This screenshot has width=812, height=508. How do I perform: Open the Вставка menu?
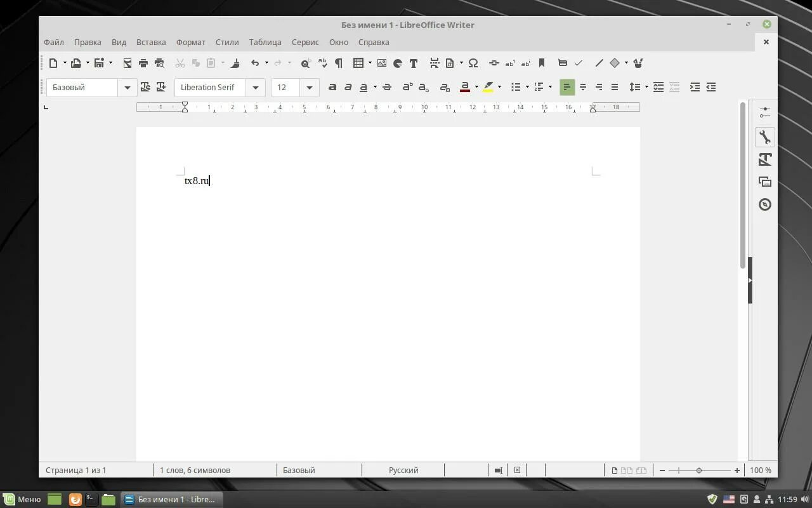point(151,42)
